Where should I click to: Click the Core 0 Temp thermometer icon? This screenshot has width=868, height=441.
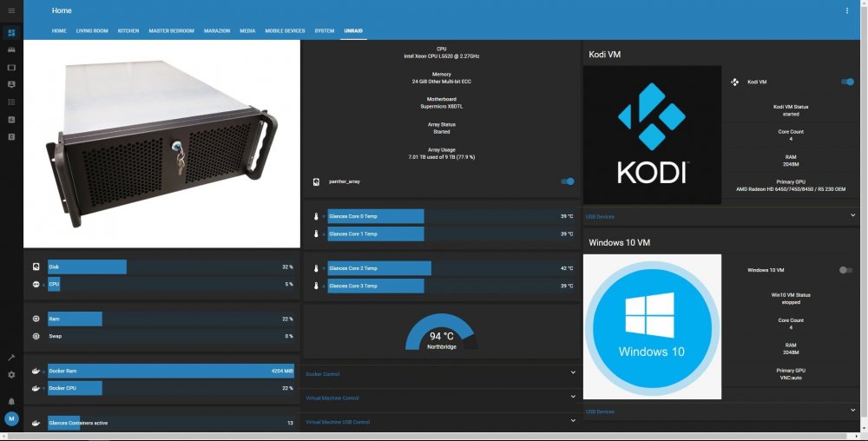(316, 216)
